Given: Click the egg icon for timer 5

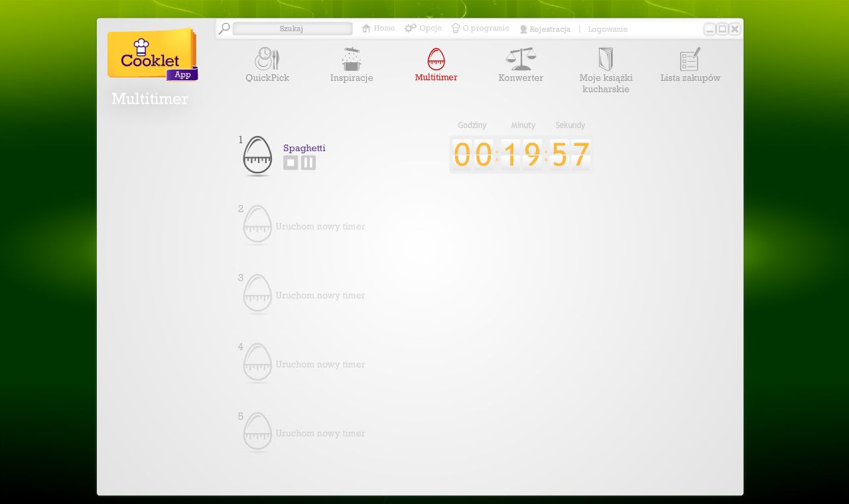Looking at the screenshot, I should (x=257, y=432).
